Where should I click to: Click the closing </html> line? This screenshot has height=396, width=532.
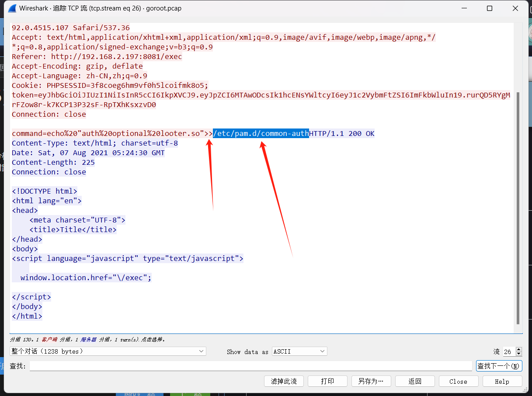click(27, 316)
